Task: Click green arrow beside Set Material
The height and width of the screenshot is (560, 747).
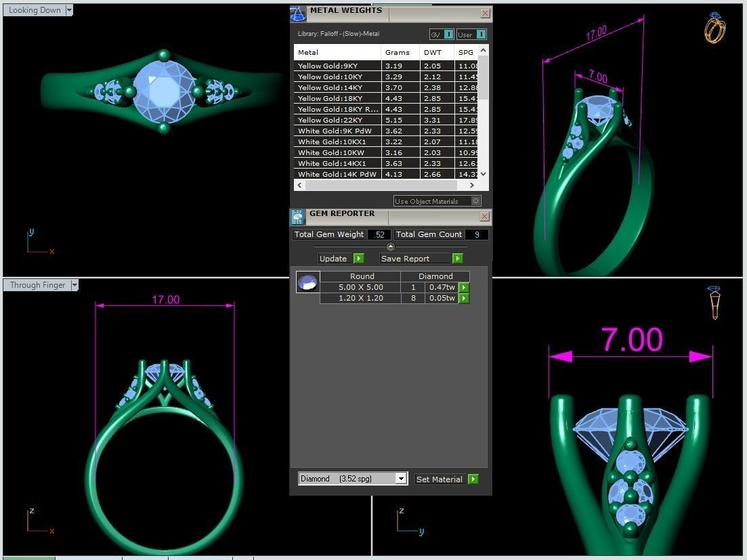Action: pos(473,479)
